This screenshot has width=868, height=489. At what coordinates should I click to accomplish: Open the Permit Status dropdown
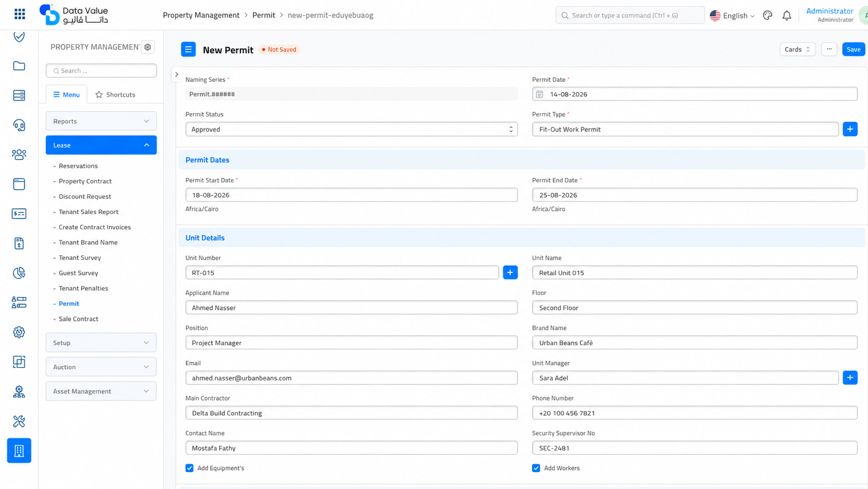[x=351, y=129]
